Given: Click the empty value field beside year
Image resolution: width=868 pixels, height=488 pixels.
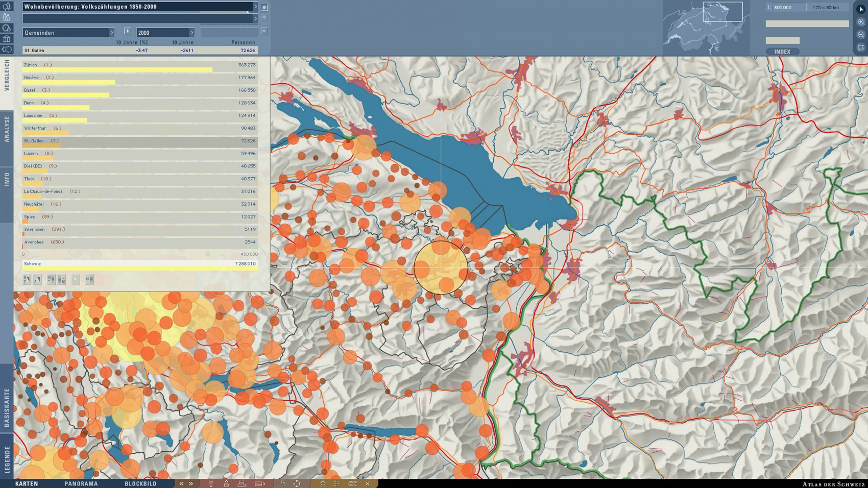Looking at the screenshot, I should [229, 32].
